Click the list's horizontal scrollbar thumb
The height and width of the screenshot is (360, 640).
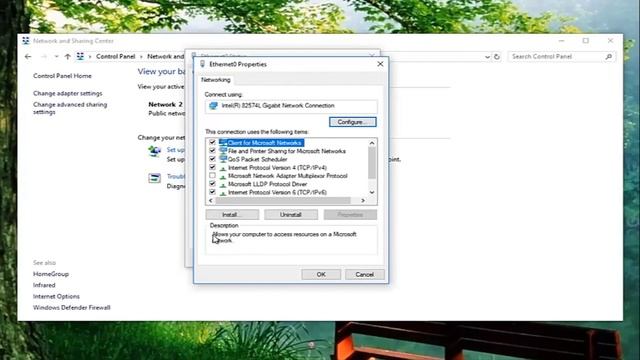(283, 200)
